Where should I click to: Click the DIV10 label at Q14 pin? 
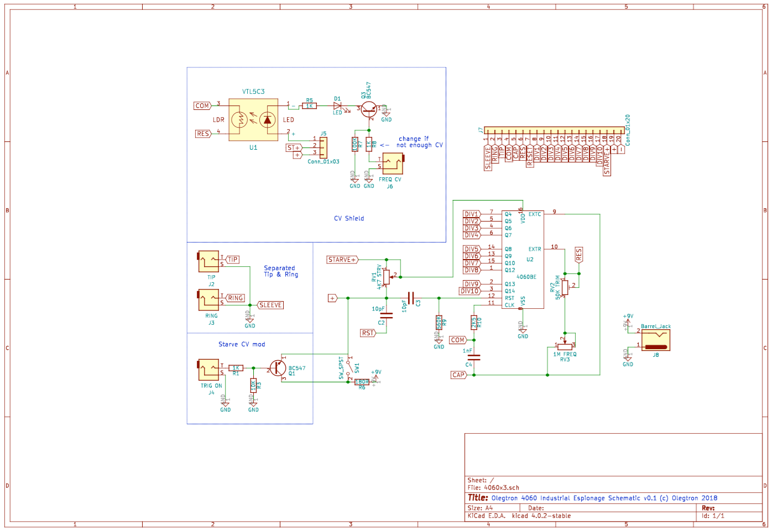click(469, 291)
